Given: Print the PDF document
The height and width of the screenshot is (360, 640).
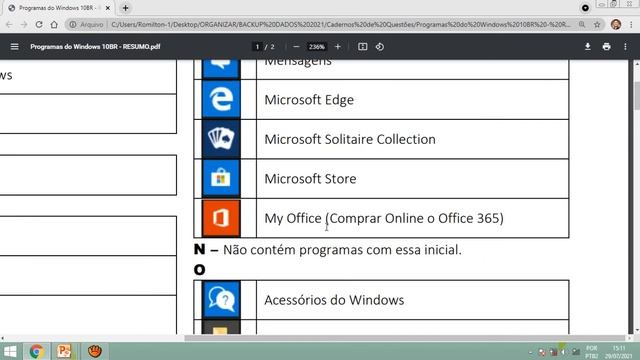Looking at the screenshot, I should [607, 47].
